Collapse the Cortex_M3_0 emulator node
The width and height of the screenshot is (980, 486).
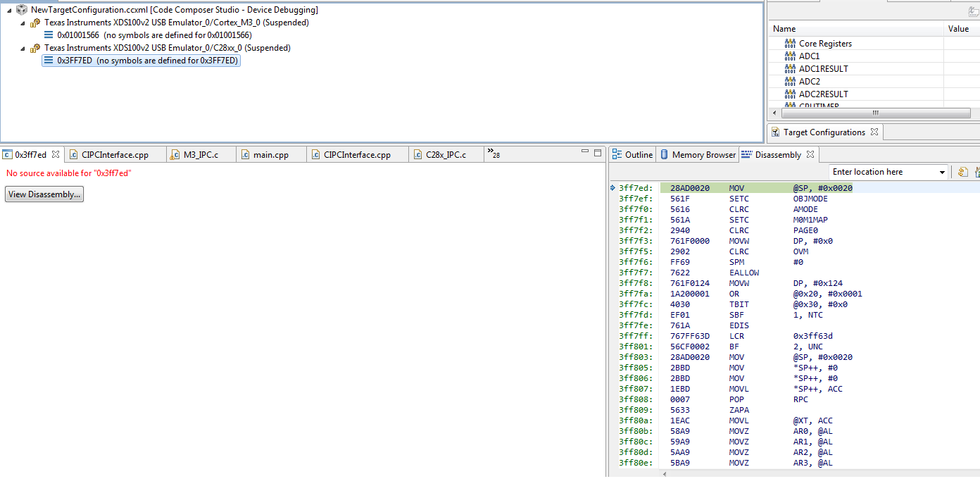[23, 23]
